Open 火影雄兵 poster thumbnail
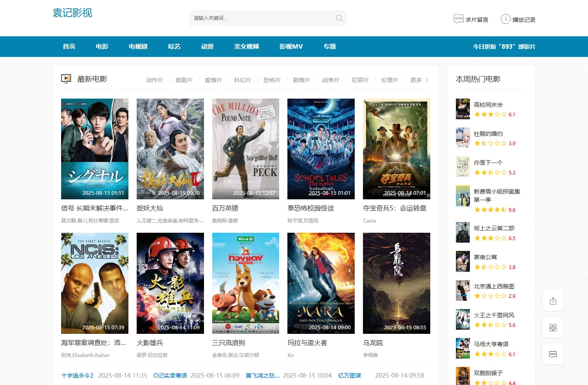The width and height of the screenshot is (588, 385). pos(170,283)
